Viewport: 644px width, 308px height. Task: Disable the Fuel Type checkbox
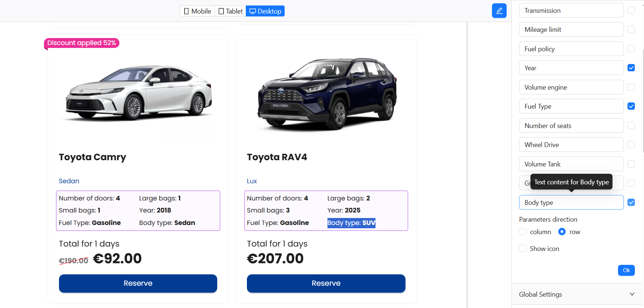[631, 106]
